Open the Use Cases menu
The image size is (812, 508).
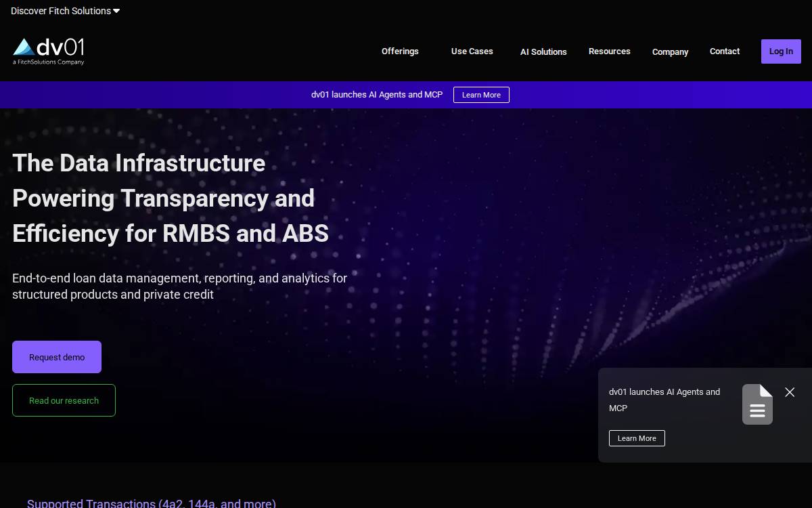tap(472, 51)
